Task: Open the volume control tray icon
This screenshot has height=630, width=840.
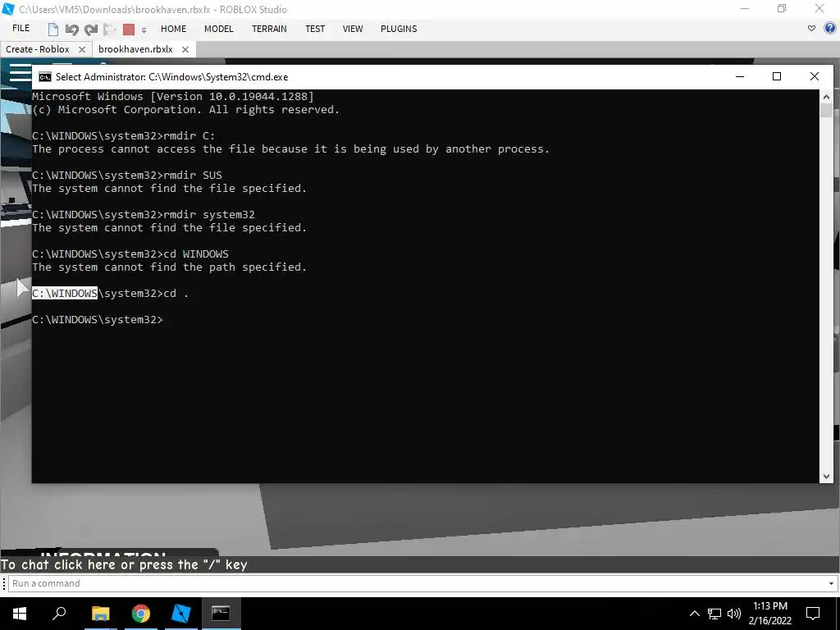Action: click(734, 614)
